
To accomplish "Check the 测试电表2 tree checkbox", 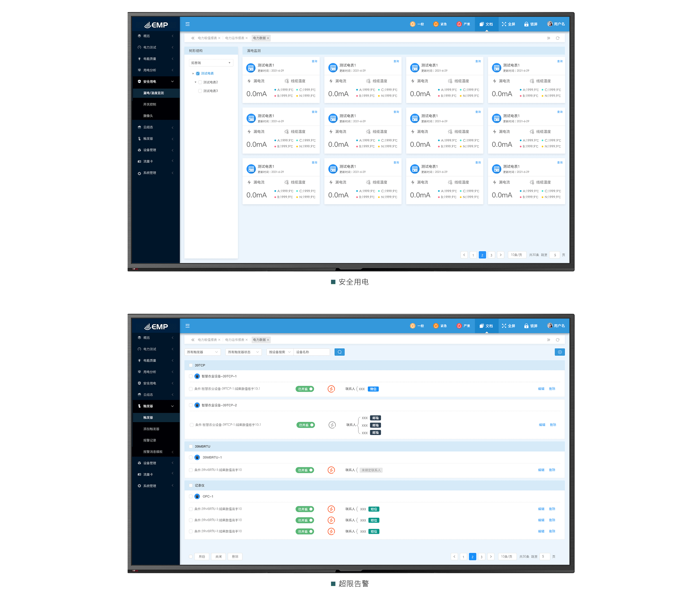I will [200, 82].
